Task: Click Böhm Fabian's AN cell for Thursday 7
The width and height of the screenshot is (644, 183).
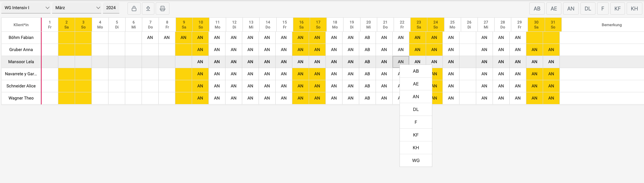Action: pyautogui.click(x=150, y=38)
